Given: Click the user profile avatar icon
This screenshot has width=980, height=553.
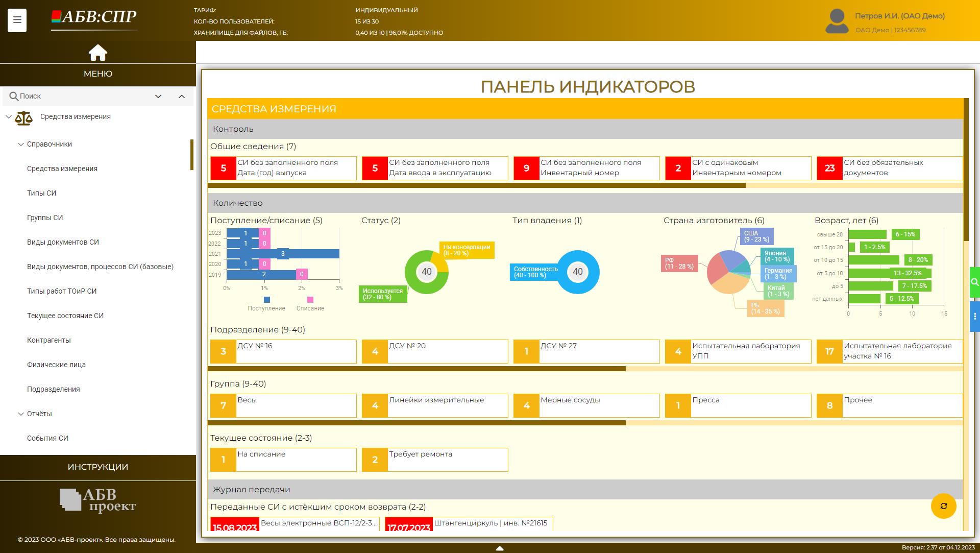Looking at the screenshot, I should point(837,21).
